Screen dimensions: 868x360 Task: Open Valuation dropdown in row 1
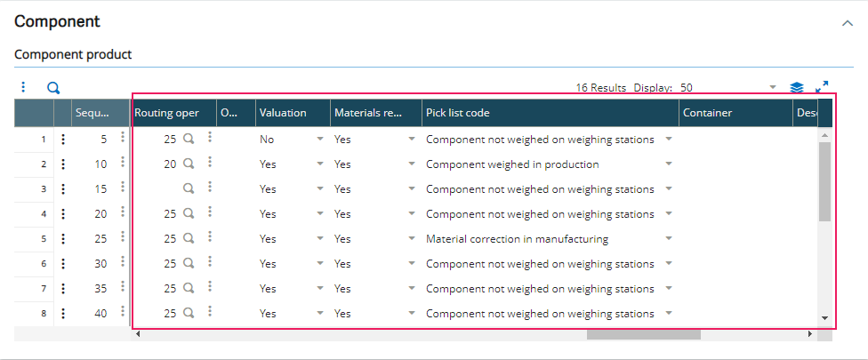(x=319, y=140)
